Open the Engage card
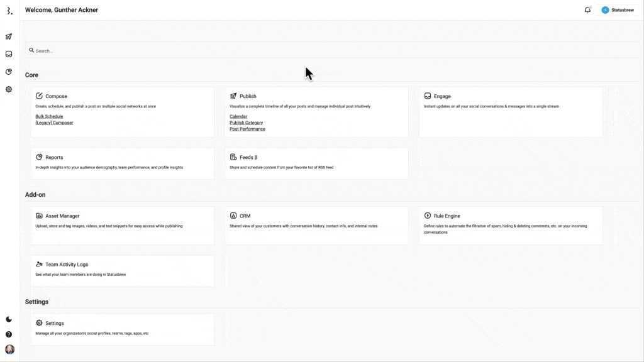This screenshot has width=644, height=362. pos(510,111)
